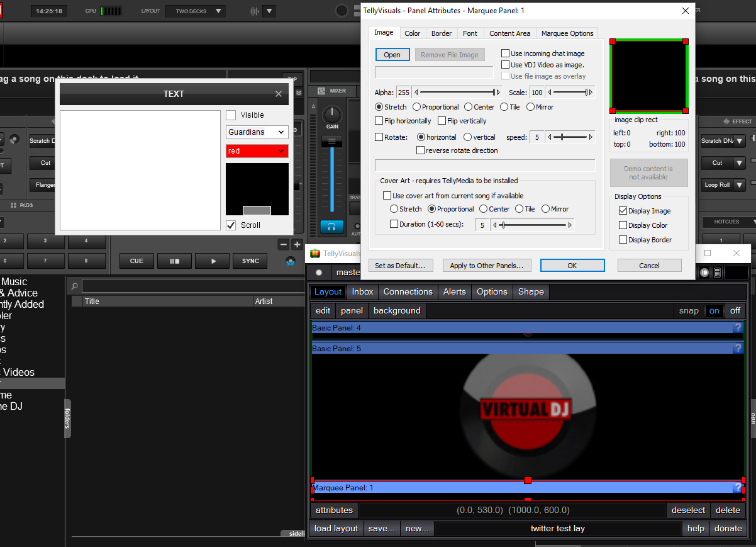Open the HOTCUES pads dropdown

(x=730, y=222)
